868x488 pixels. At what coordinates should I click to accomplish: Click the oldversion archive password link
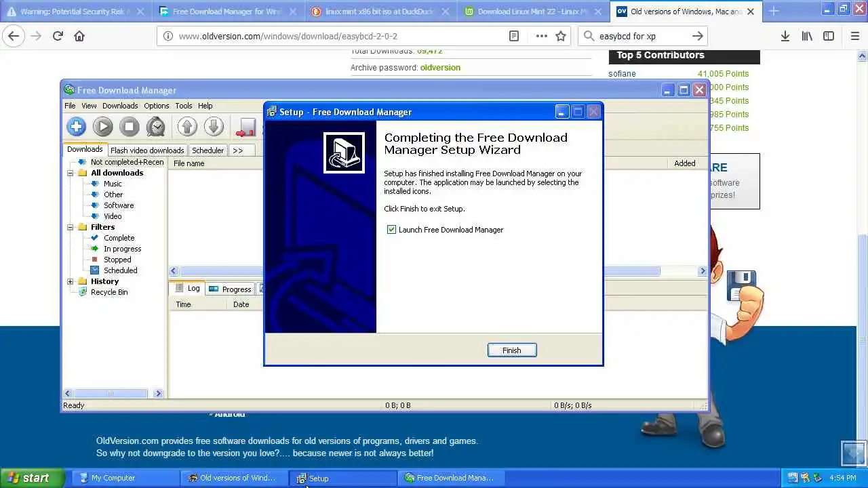[440, 67]
